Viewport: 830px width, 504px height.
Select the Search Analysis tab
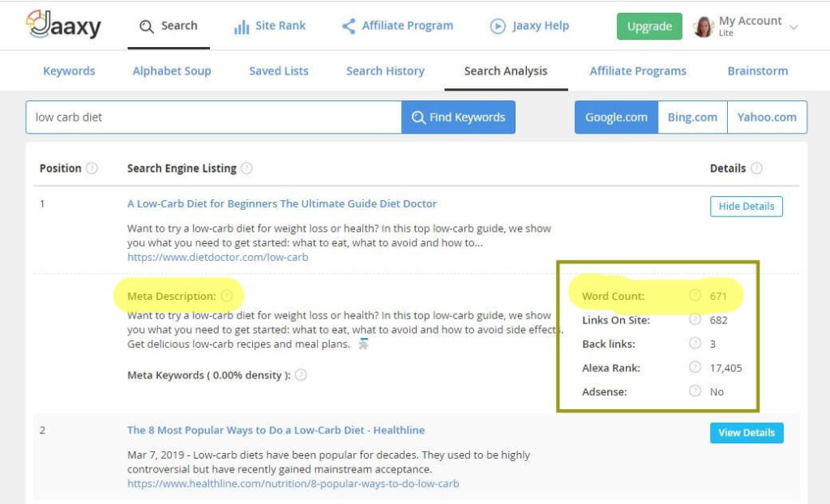506,71
